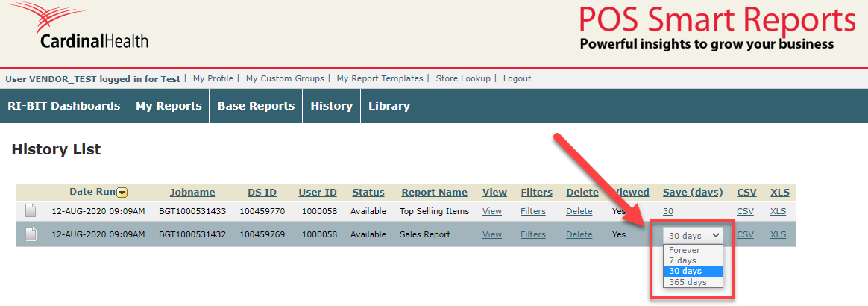Viewport: 868px width, 306px height.
Task: Click the Logout link
Action: (x=517, y=78)
